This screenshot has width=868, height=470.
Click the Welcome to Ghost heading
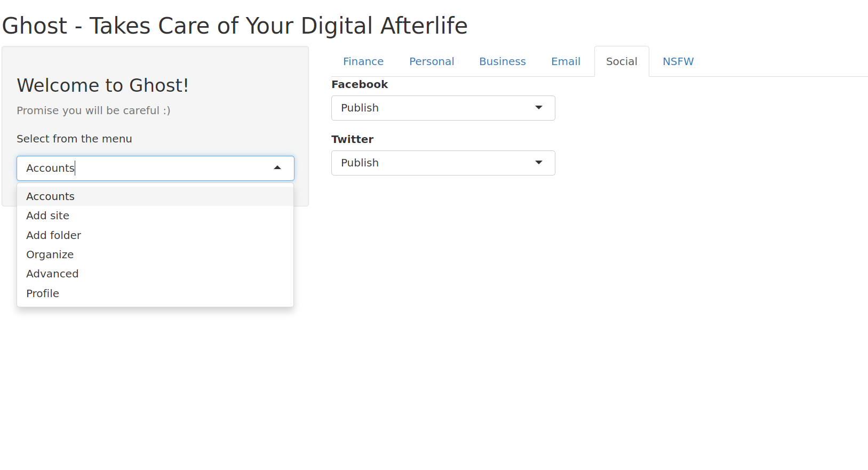[x=102, y=85]
